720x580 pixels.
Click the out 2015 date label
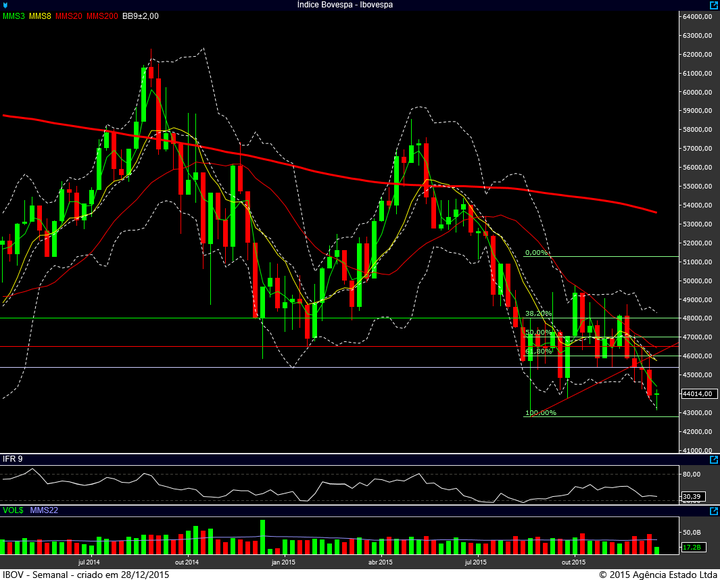click(574, 562)
